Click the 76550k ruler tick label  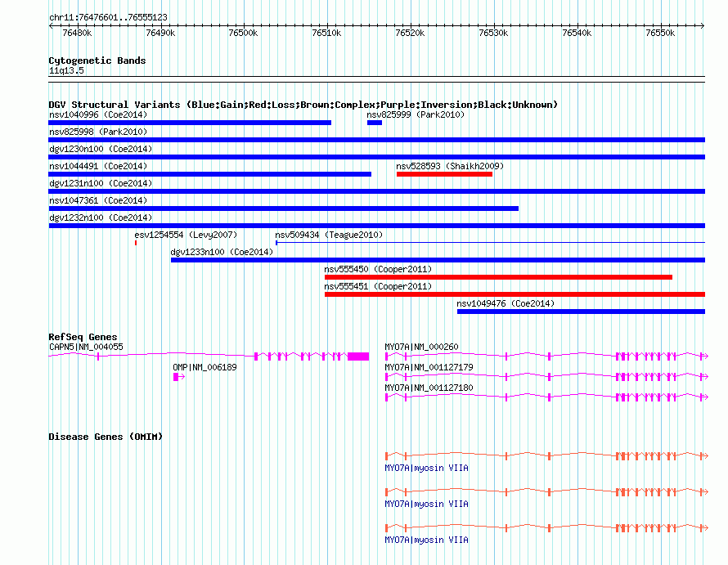[660, 33]
